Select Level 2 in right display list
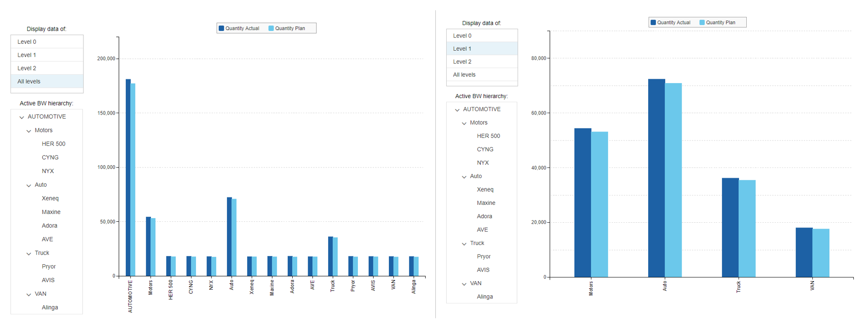This screenshot has height=329, width=868. (482, 62)
